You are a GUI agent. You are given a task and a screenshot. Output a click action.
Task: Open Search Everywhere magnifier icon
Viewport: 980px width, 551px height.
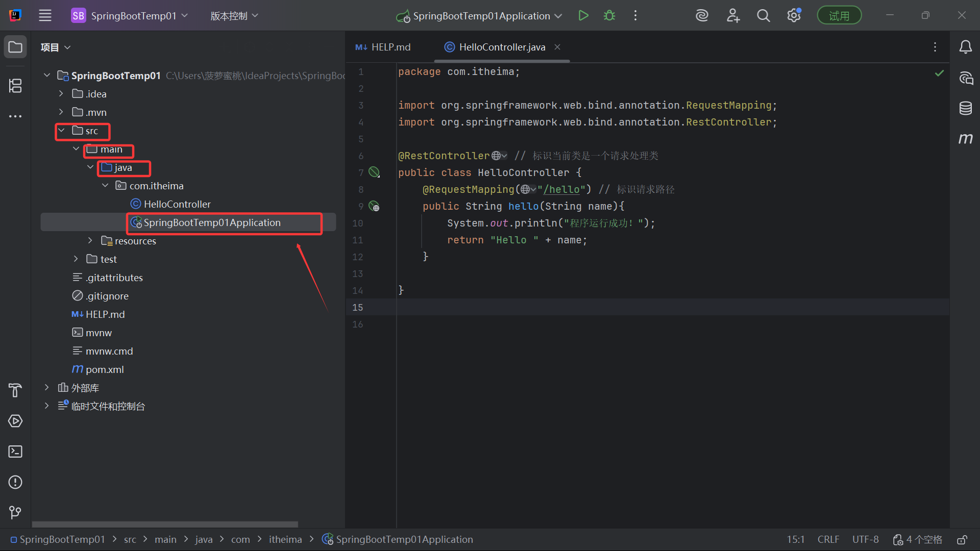[x=763, y=16]
